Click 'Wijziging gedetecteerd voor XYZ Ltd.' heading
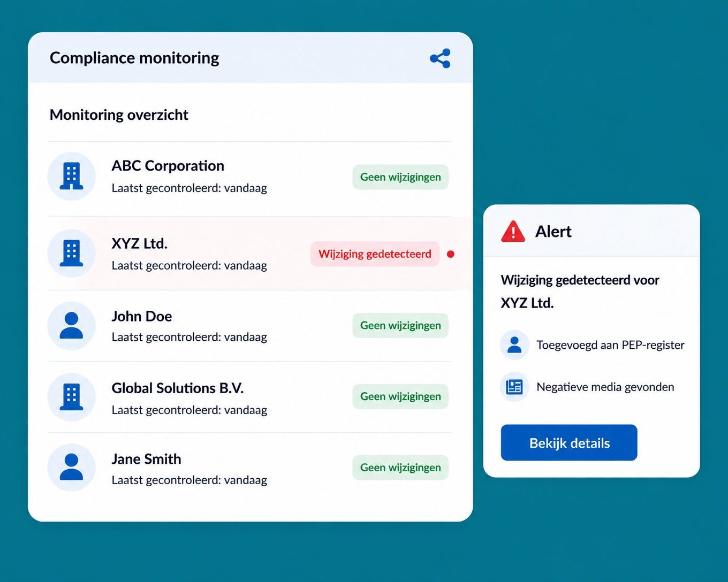The width and height of the screenshot is (728, 582). pos(580,292)
